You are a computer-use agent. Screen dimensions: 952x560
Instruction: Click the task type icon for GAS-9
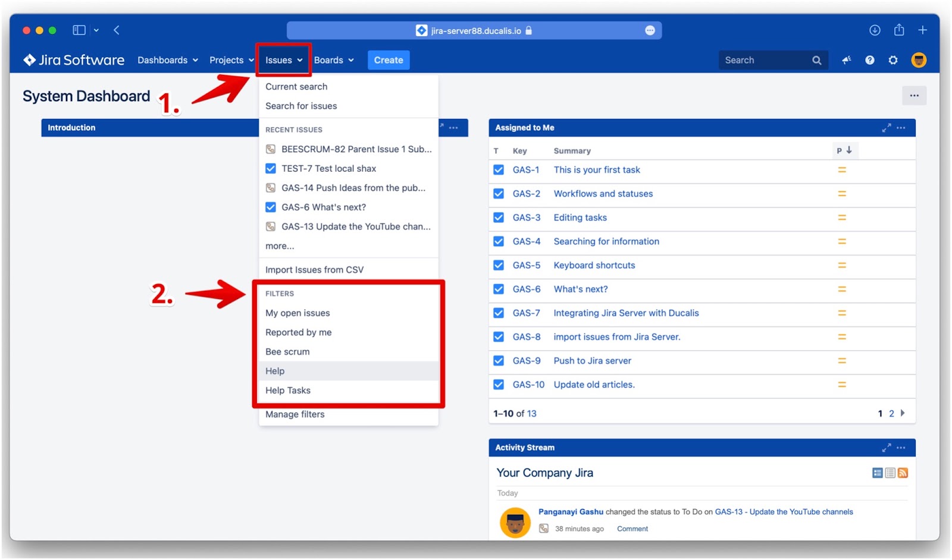coord(499,360)
